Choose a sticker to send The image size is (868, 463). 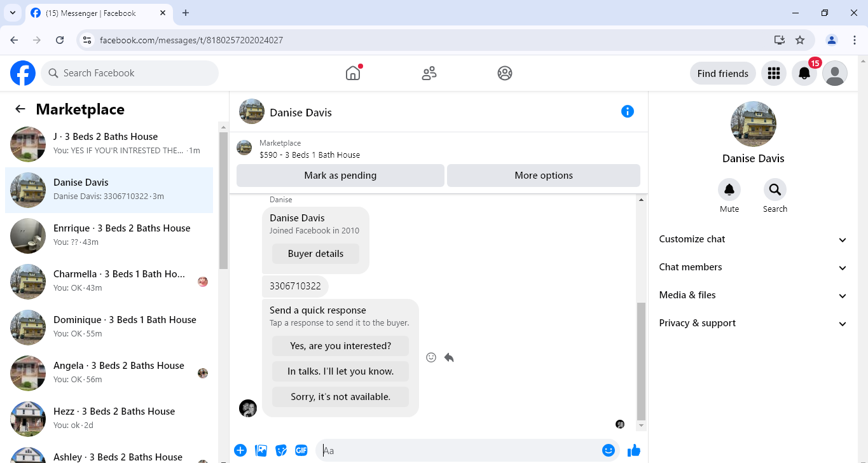click(281, 450)
